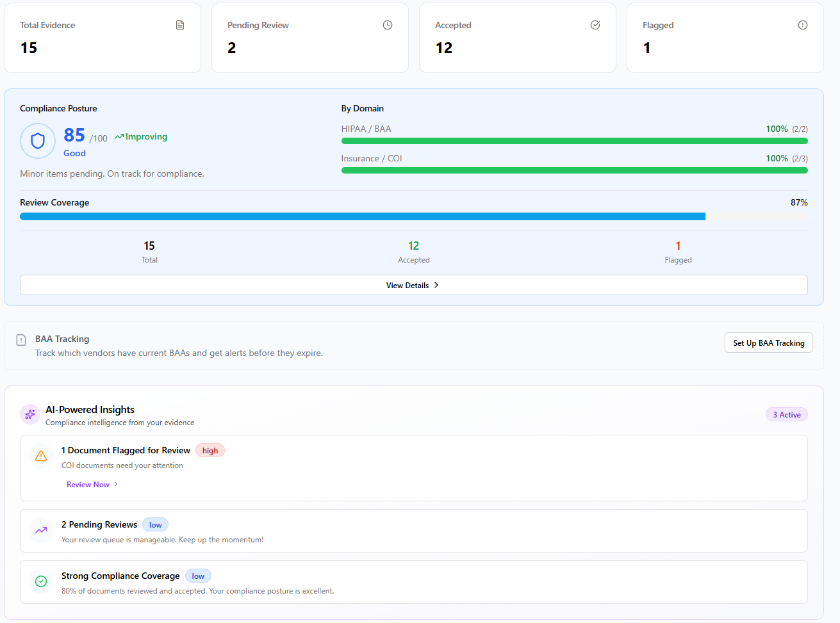Click the low badge on Strong Compliance Coverage
This screenshot has width=840, height=623.
tap(198, 576)
